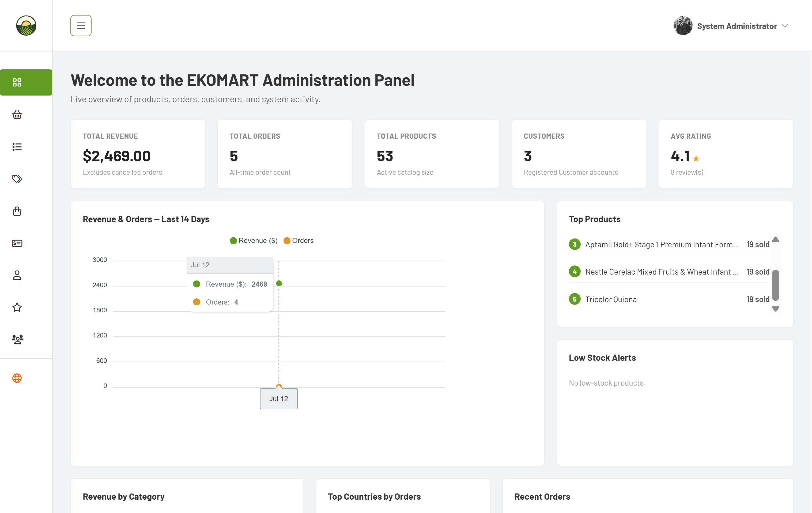Click the Jul 12 axis label

point(278,398)
